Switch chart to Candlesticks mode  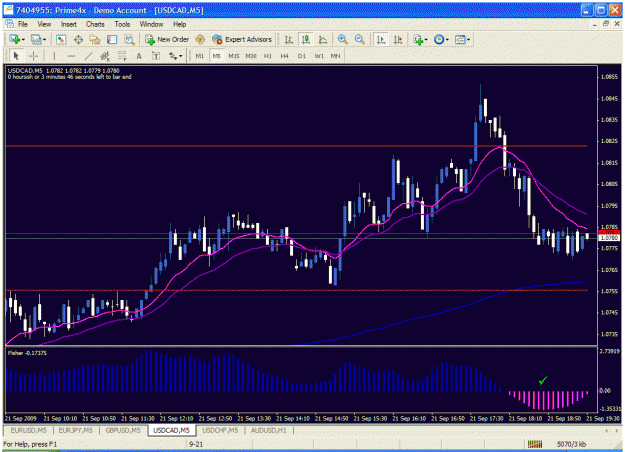click(x=306, y=39)
